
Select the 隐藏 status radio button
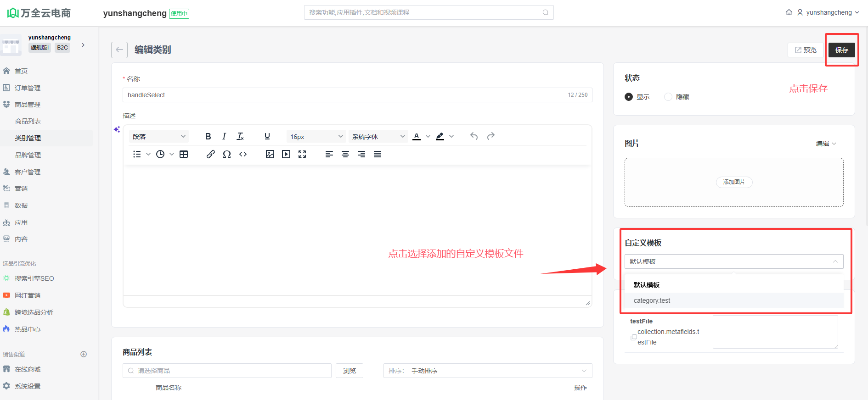tap(668, 97)
